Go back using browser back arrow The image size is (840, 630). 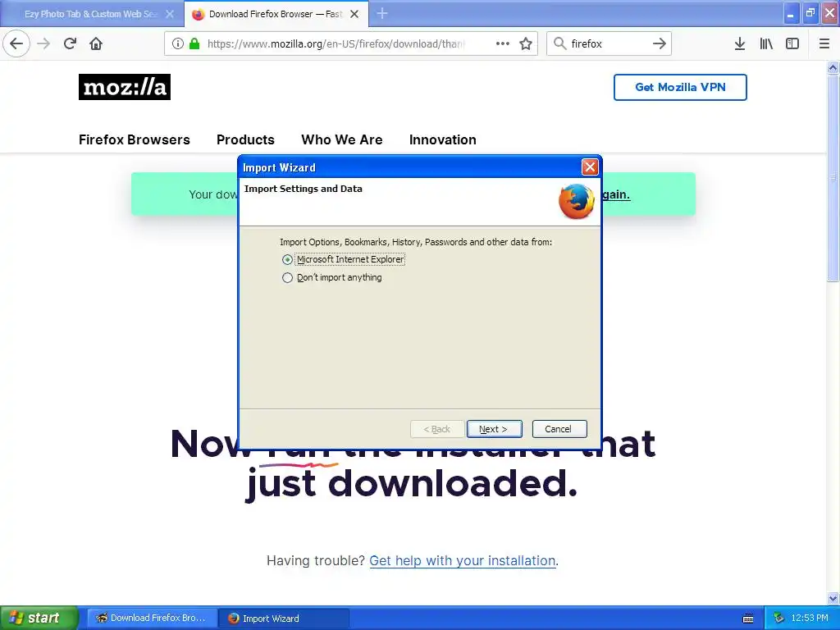coord(16,43)
